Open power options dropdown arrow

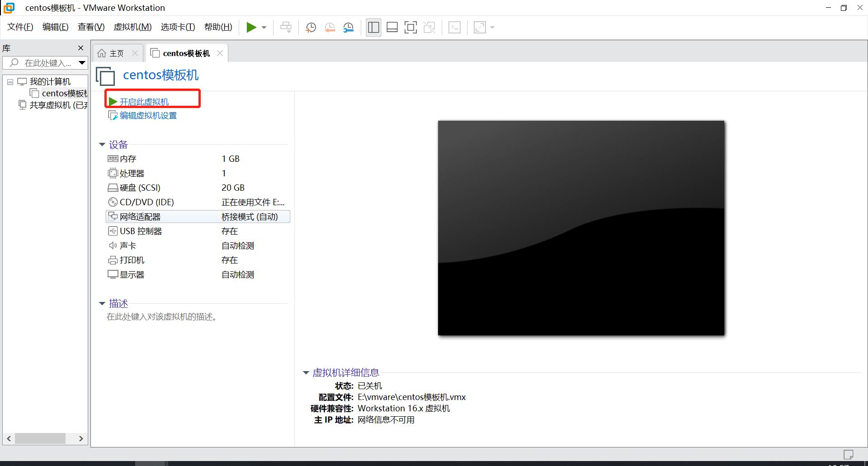click(264, 28)
